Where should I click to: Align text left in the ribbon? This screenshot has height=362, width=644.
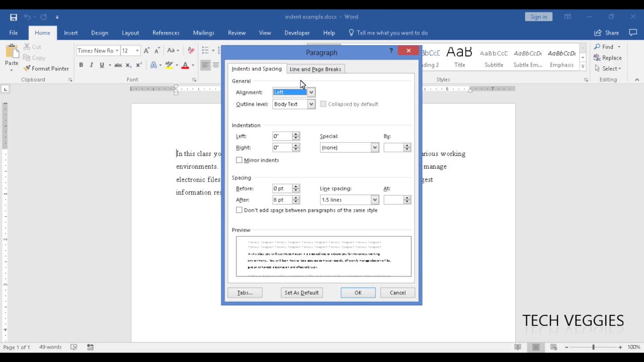pyautogui.click(x=205, y=65)
